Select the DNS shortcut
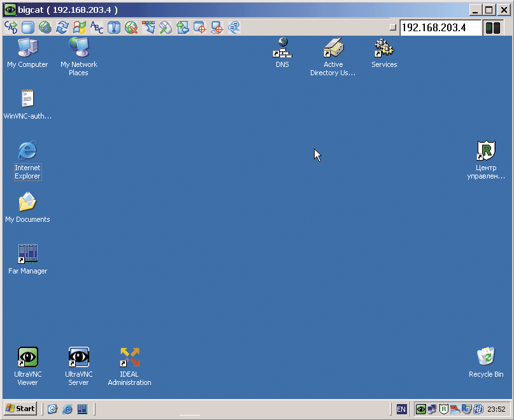Screen dimensions: 514x420 click(282, 52)
